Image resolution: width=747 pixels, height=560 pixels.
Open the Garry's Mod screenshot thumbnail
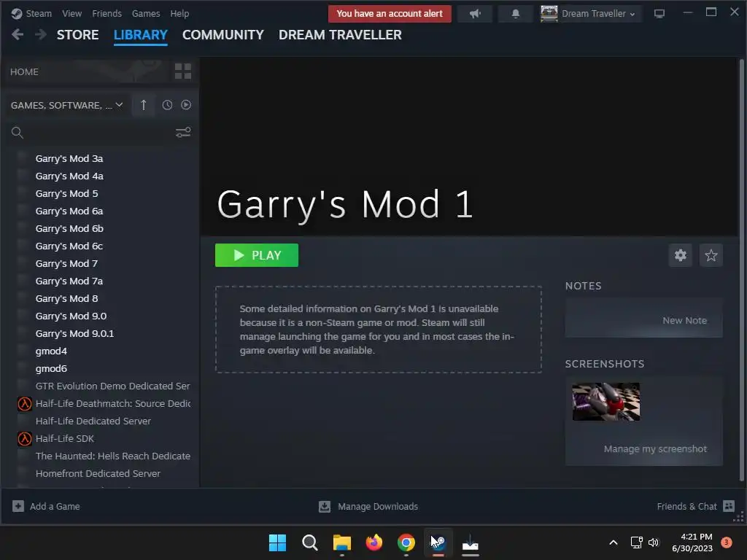[x=606, y=402]
